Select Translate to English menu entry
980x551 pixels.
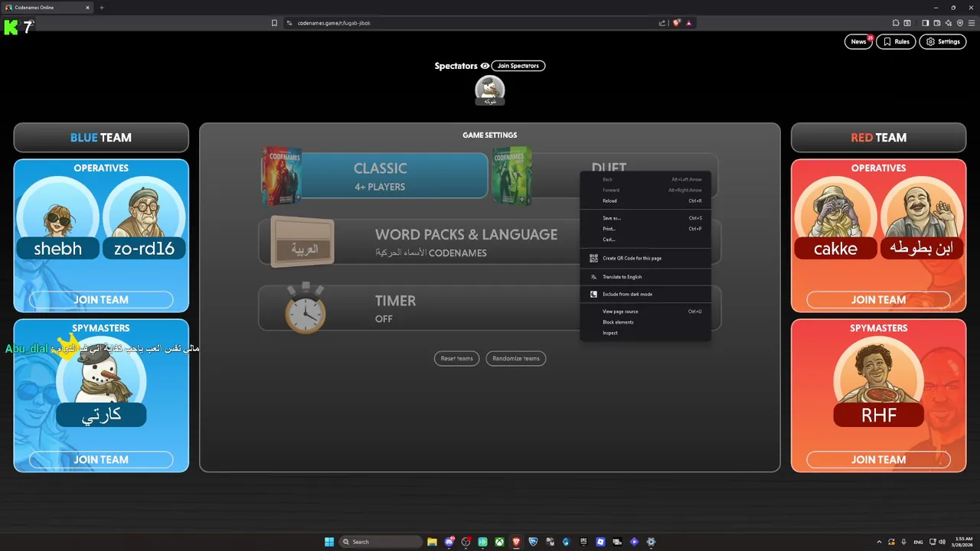pos(645,277)
